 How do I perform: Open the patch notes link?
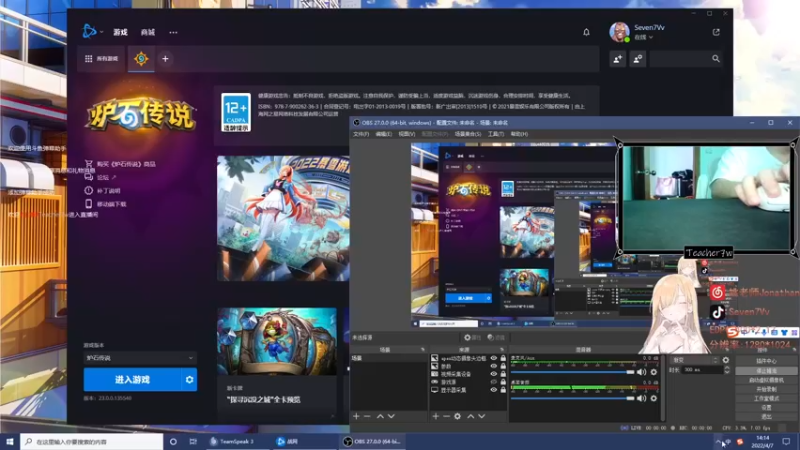[x=102, y=190]
